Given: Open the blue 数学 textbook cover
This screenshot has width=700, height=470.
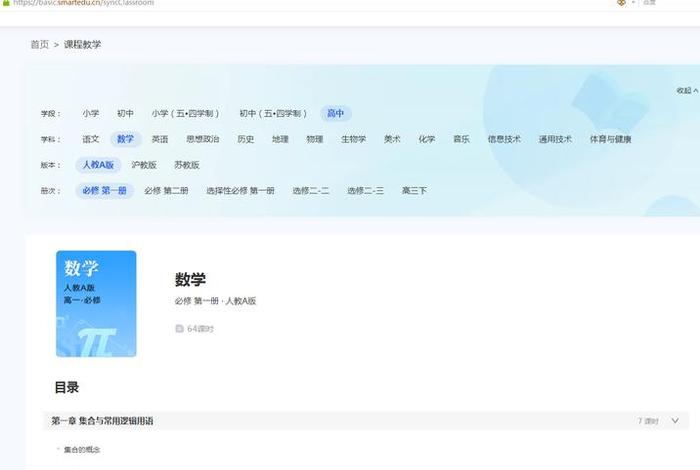Looking at the screenshot, I should [96, 304].
